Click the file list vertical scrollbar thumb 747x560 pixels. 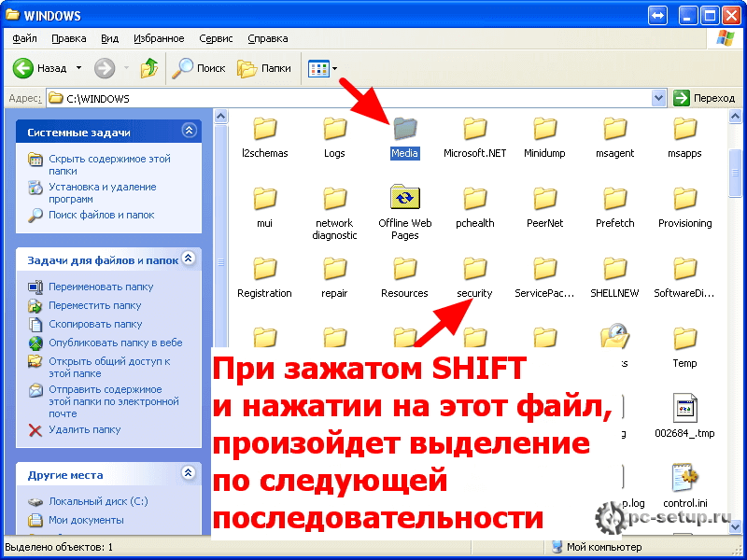pyautogui.click(x=735, y=173)
